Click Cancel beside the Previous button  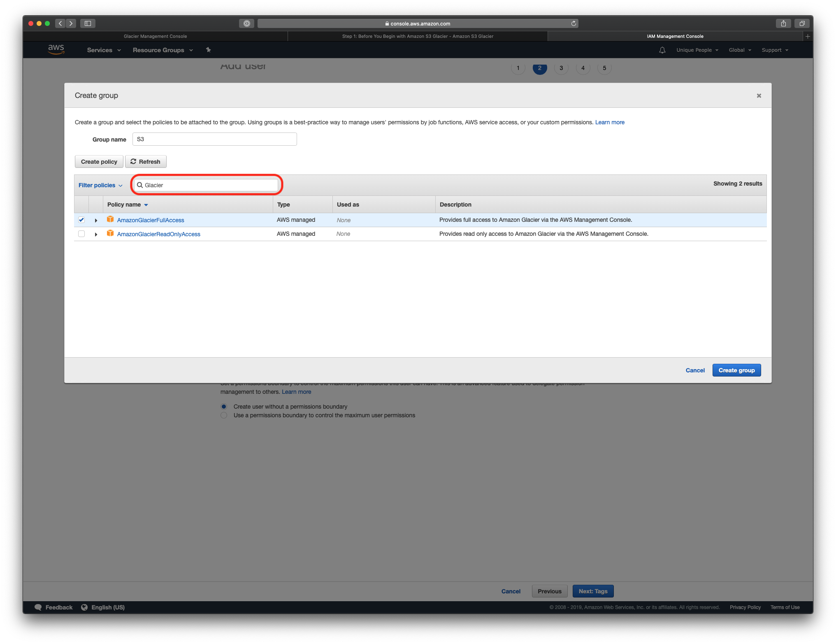pyautogui.click(x=511, y=591)
